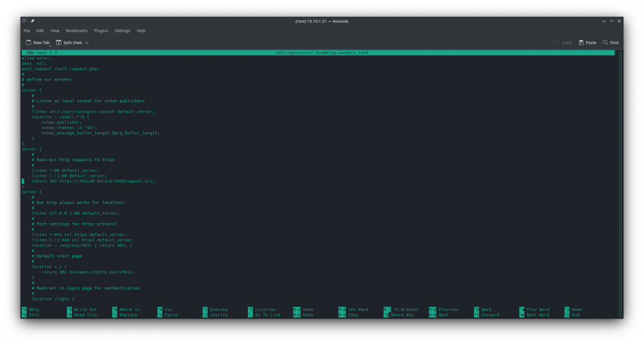Open the Plugins menu
644x343 pixels.
tap(101, 30)
